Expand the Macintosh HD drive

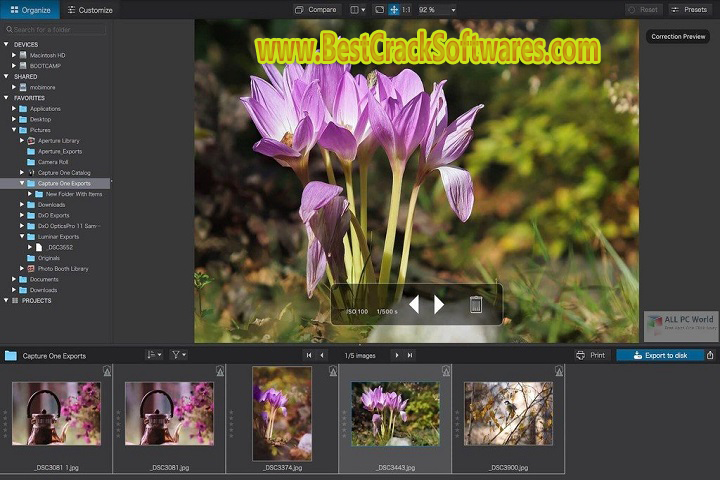14,55
